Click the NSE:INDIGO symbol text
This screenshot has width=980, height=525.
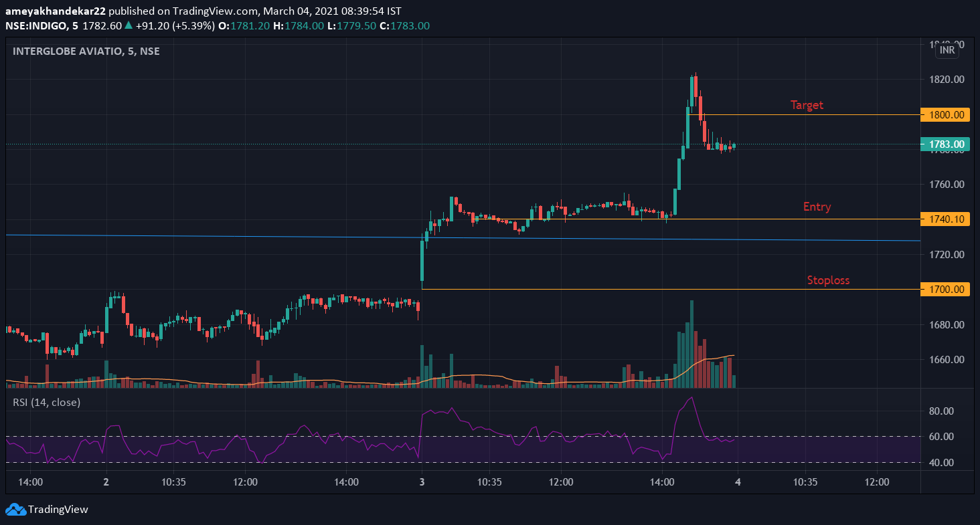[36, 26]
